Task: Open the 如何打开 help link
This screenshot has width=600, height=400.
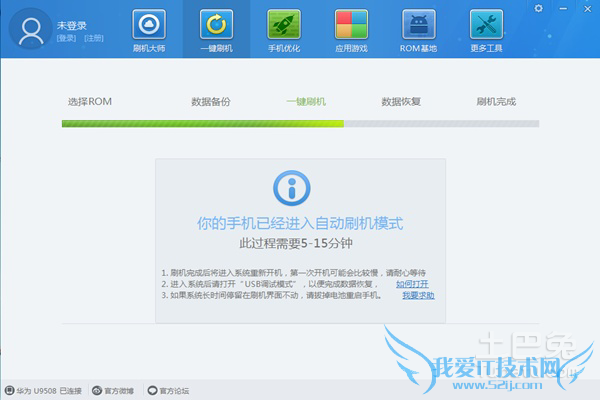Action: pos(412,284)
